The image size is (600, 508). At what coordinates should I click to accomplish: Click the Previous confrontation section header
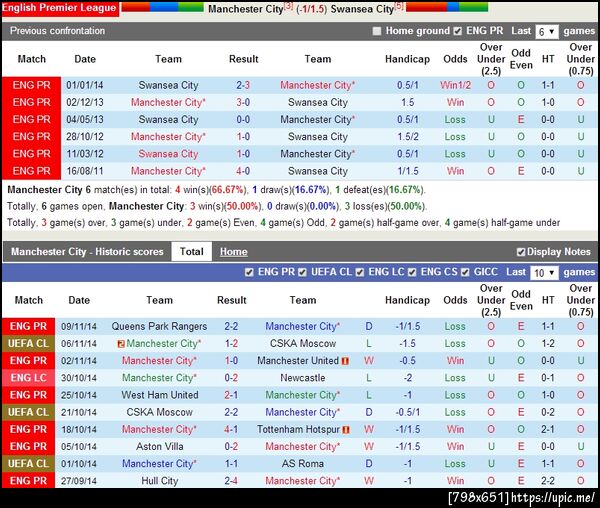pos(57,31)
